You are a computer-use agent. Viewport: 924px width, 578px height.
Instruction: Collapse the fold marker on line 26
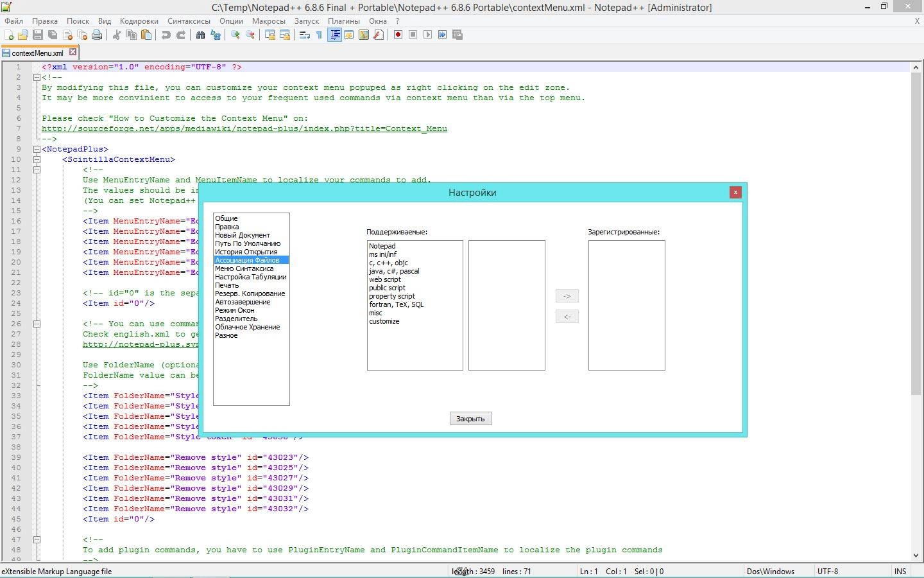[37, 324]
